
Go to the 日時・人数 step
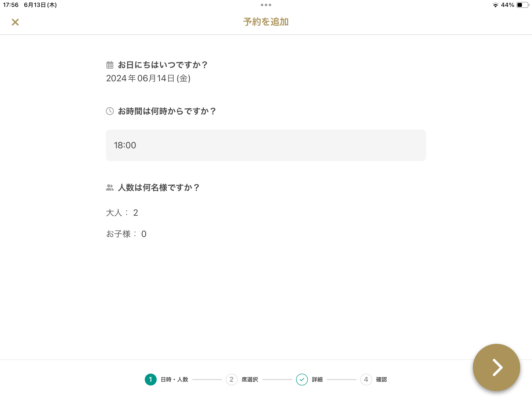point(174,380)
